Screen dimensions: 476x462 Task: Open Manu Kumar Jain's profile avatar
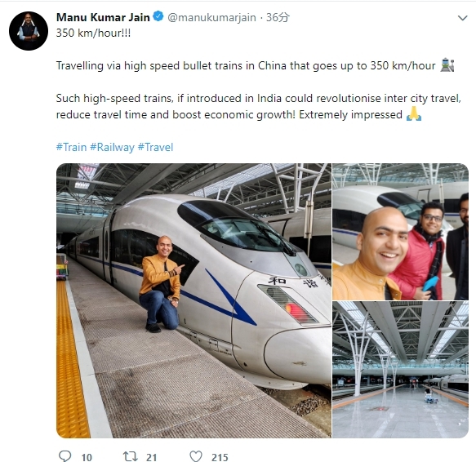29,31
